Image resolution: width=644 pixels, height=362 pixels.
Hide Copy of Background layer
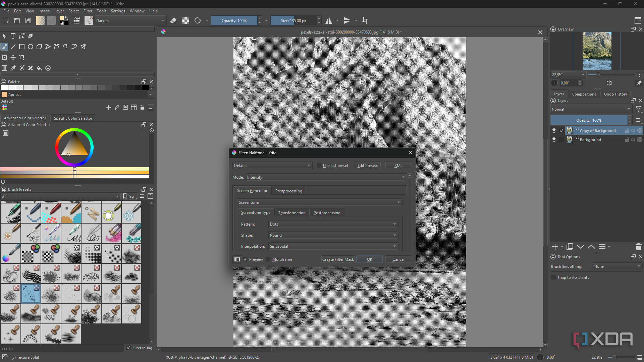(x=554, y=131)
